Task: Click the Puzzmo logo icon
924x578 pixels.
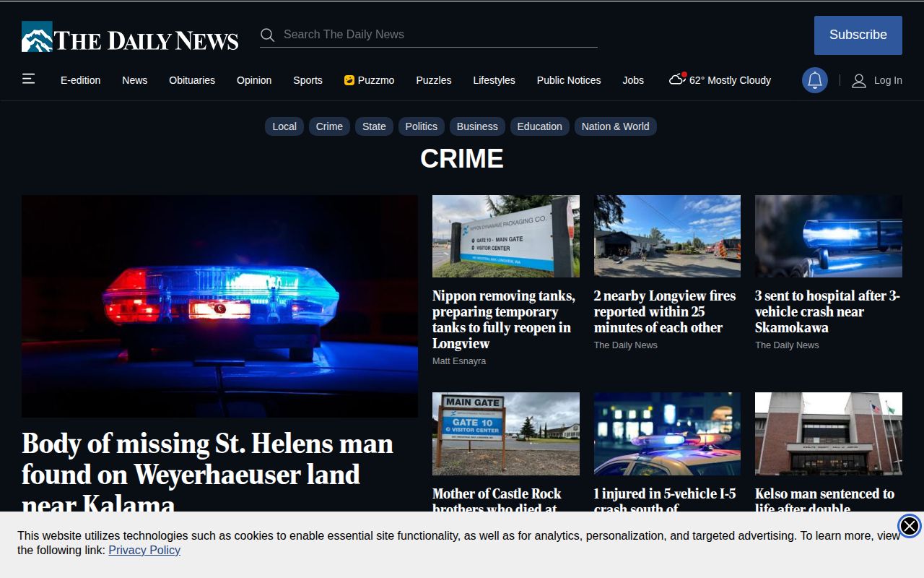Action: 349,80
